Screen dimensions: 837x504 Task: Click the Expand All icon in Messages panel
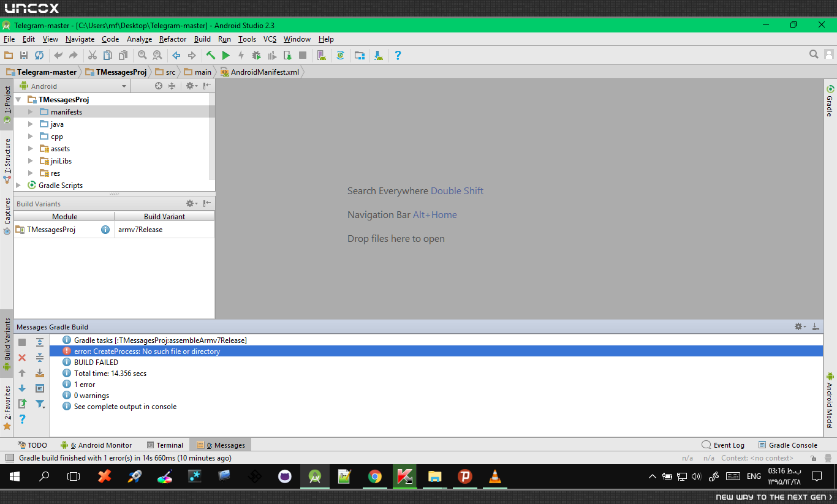pos(40,342)
